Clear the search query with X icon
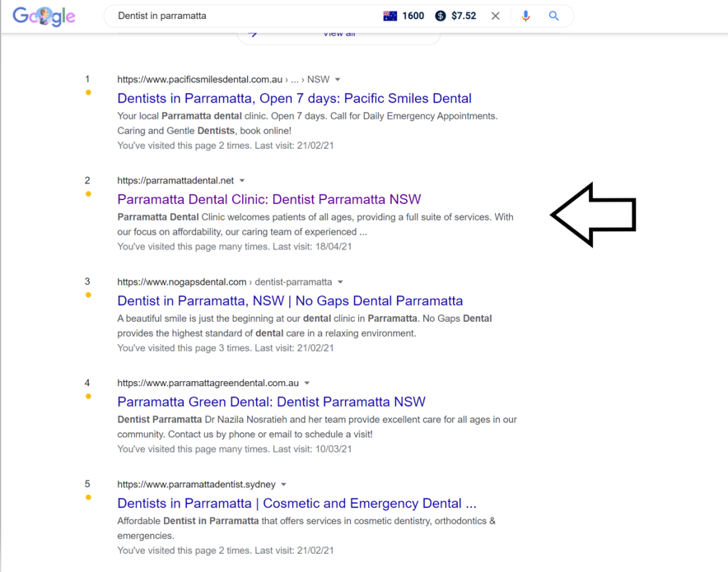The image size is (728, 572). (496, 16)
